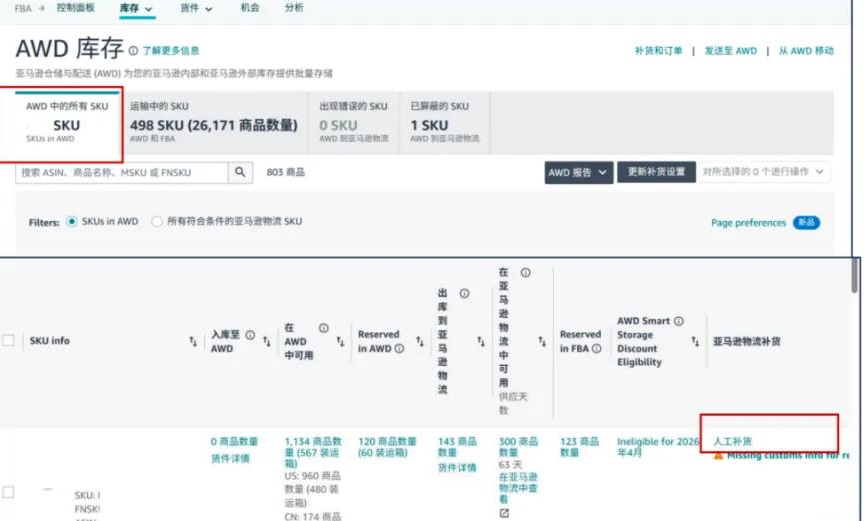This screenshot has height=521, width=868.
Task: Click 63 天 supply days text
Action: pos(510,464)
